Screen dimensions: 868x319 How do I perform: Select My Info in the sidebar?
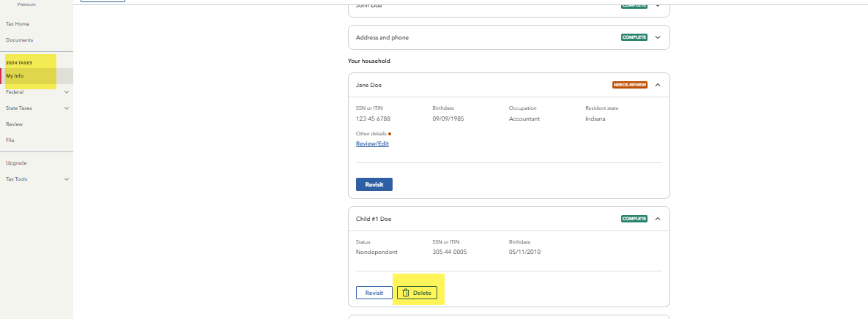pos(15,76)
